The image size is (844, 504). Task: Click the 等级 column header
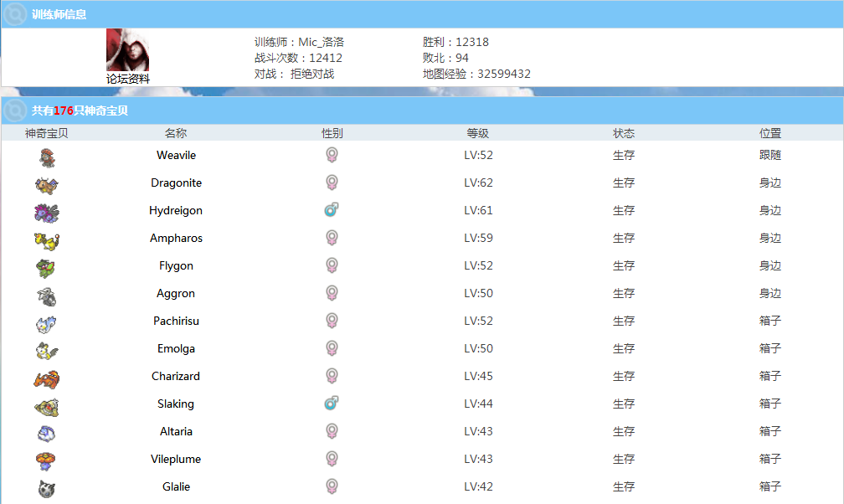click(x=478, y=133)
